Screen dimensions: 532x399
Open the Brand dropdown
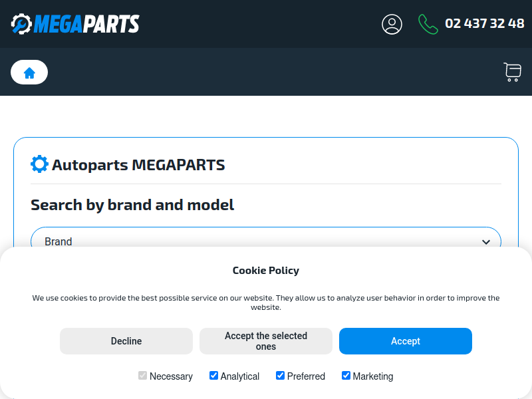pyautogui.click(x=265, y=241)
